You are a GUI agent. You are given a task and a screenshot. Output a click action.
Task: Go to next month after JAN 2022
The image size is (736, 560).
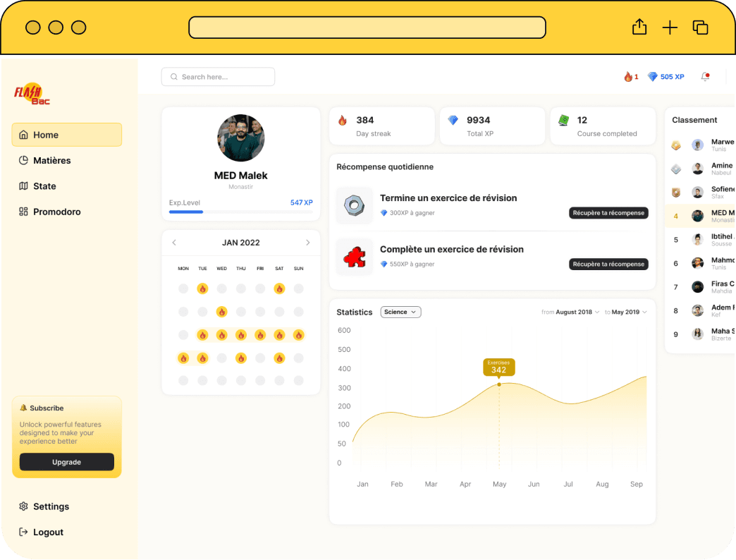click(x=307, y=243)
